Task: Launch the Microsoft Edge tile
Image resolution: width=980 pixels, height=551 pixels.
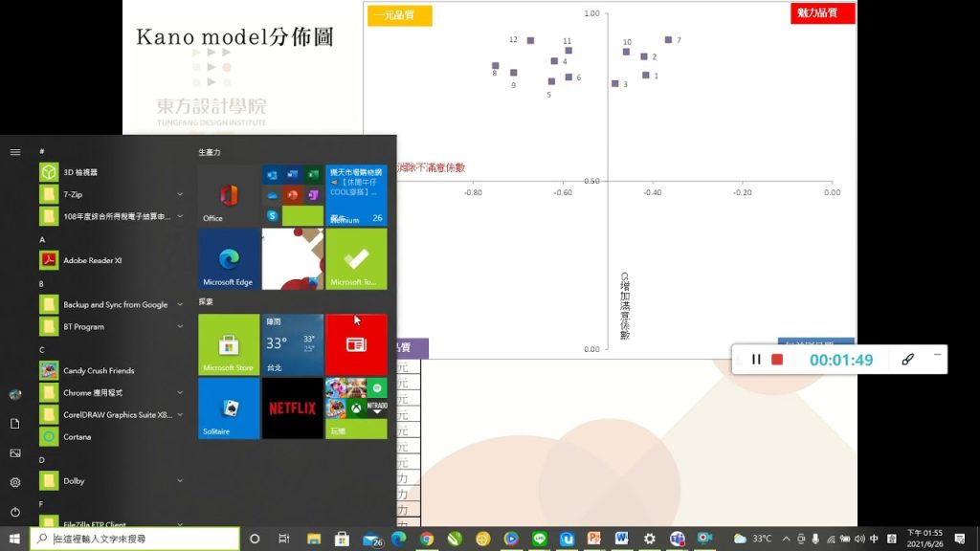Action: 229,258
